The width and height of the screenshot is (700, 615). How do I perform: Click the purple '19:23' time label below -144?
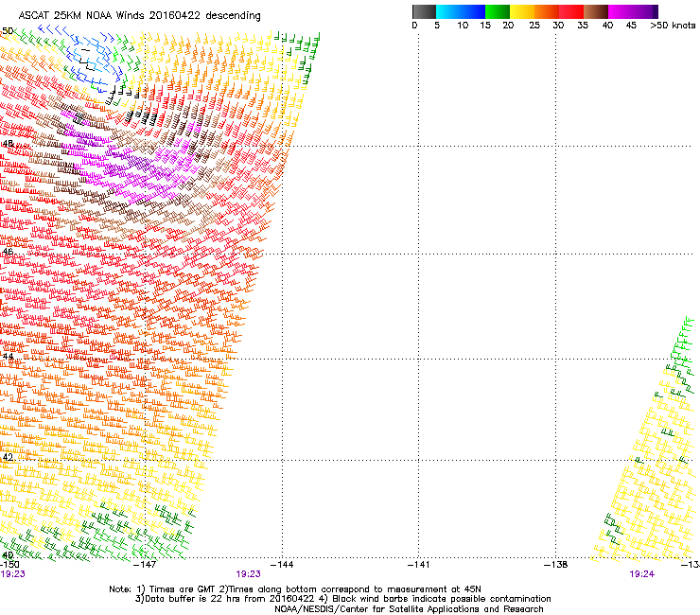pyautogui.click(x=248, y=574)
